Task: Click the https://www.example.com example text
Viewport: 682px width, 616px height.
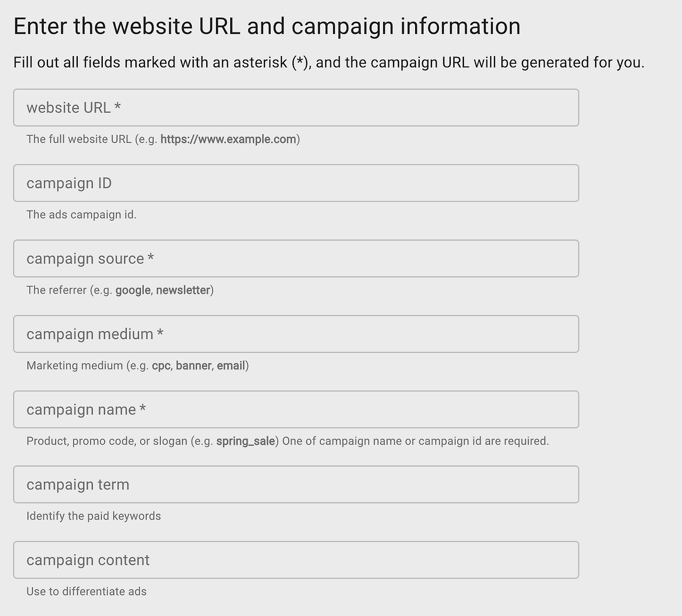Action: pyautogui.click(x=228, y=139)
